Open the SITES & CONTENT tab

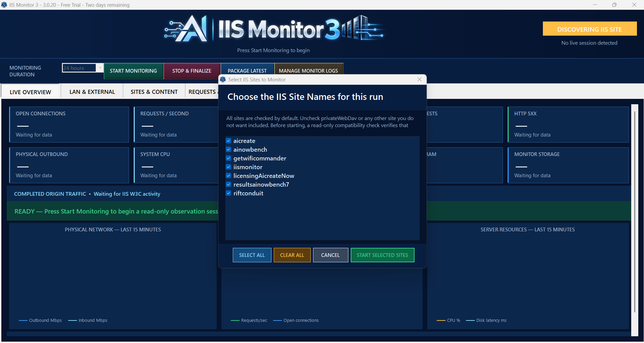[x=154, y=92]
